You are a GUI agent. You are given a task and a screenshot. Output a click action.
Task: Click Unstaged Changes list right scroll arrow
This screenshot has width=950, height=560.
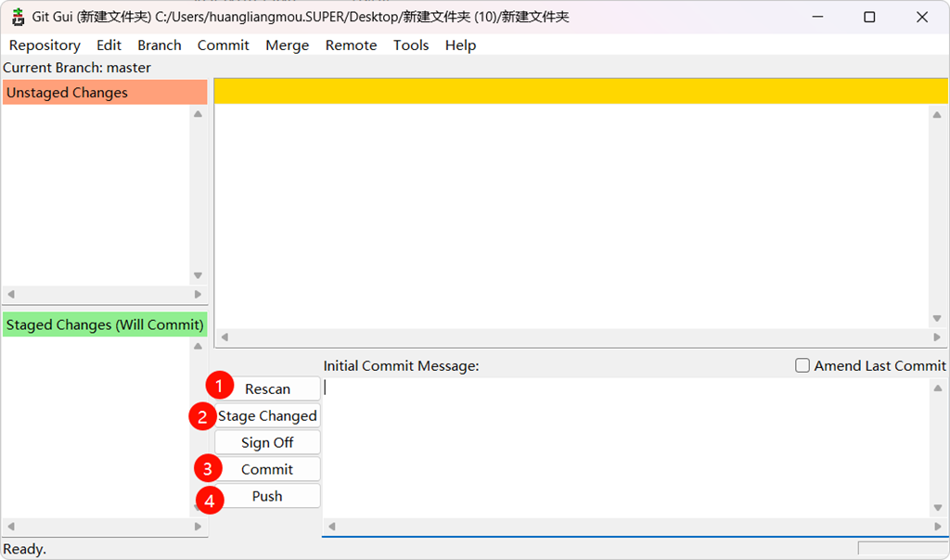(198, 294)
